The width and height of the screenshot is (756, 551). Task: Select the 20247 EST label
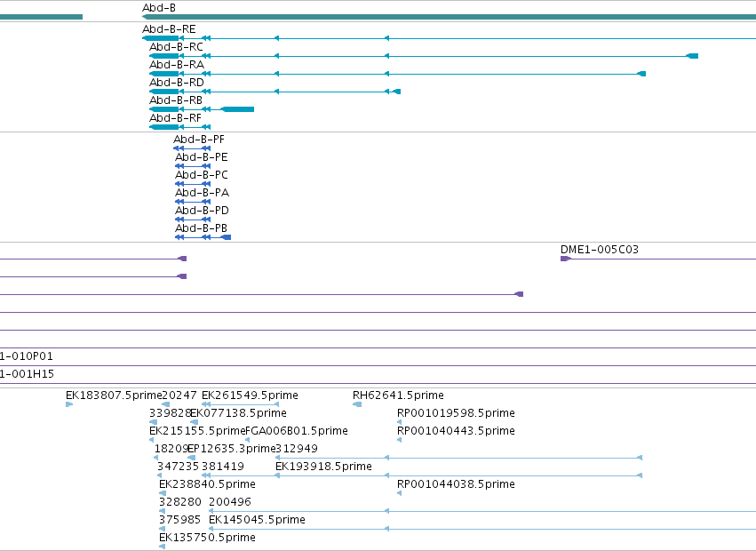coord(179,395)
